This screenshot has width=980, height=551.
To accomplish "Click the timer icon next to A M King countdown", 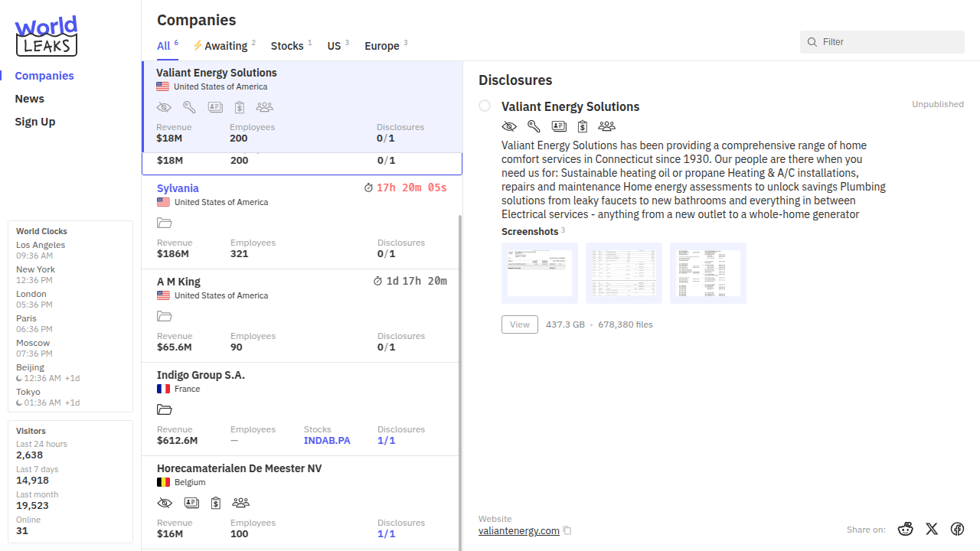I will [x=377, y=281].
